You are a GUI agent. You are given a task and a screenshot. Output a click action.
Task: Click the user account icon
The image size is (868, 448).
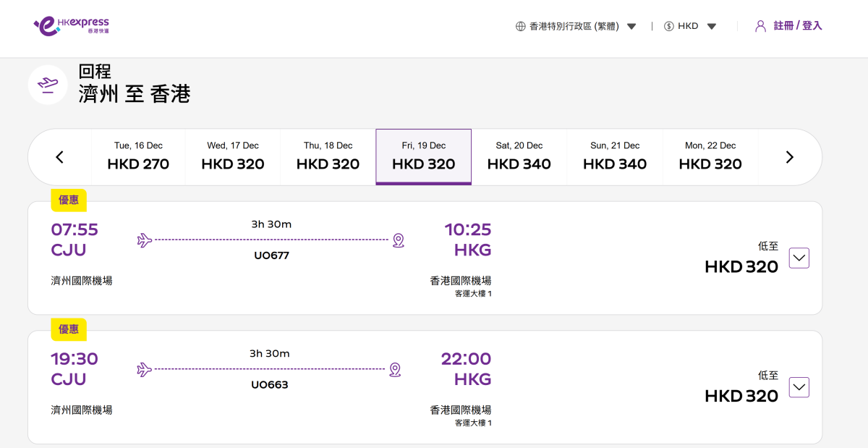pyautogui.click(x=760, y=26)
